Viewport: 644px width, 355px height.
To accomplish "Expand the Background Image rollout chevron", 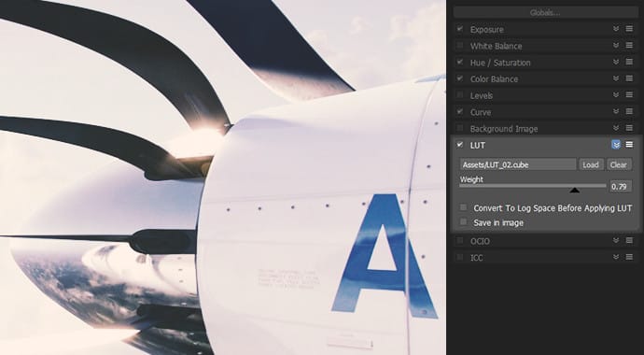I will coord(616,128).
